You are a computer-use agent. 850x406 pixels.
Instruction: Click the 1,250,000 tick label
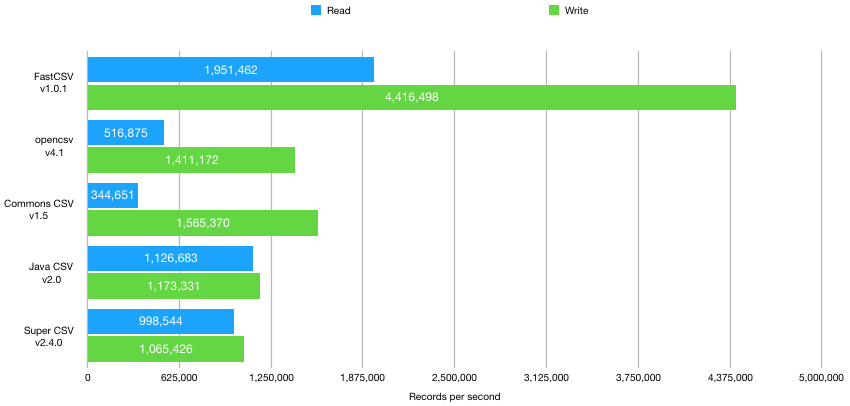click(271, 378)
